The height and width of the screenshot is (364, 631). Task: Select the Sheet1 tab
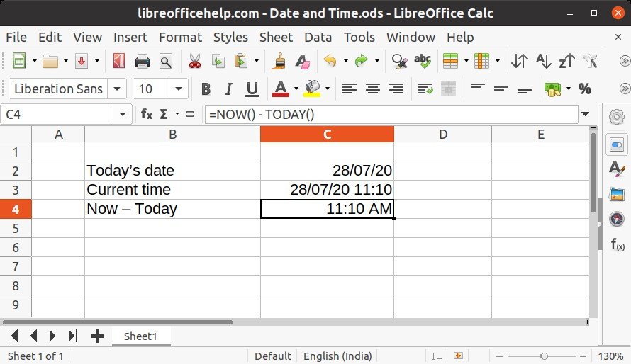coord(140,336)
